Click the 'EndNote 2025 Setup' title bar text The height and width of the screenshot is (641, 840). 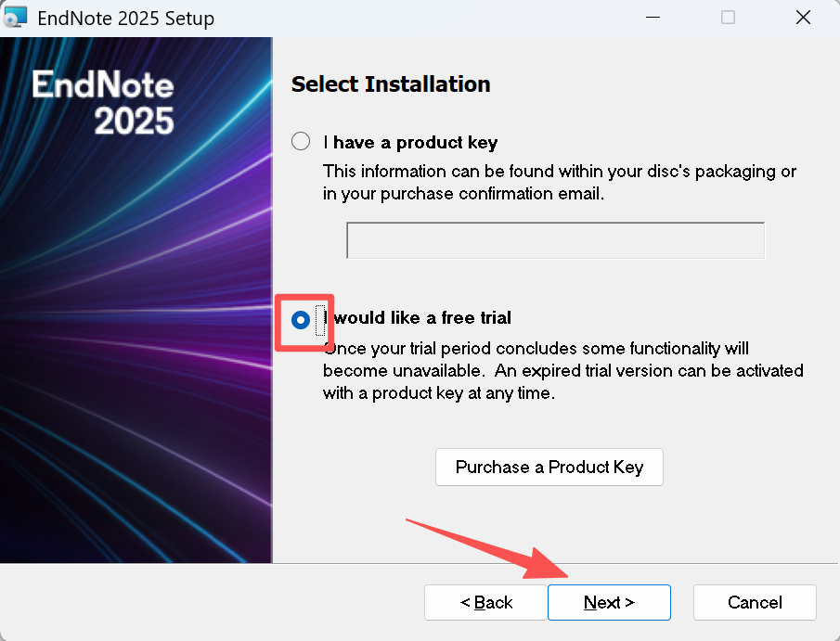[x=125, y=19]
